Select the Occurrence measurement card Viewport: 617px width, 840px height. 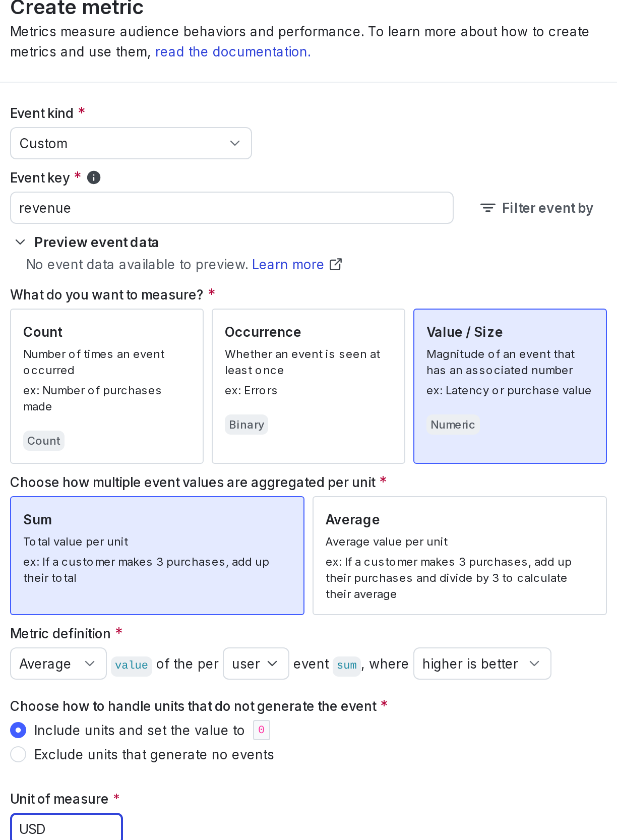click(308, 386)
